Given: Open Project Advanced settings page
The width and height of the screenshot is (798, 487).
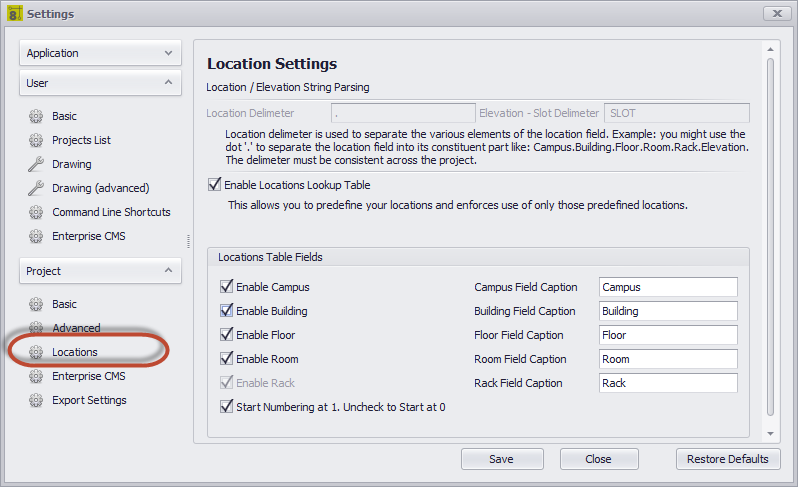Looking at the screenshot, I should pos(76,328).
